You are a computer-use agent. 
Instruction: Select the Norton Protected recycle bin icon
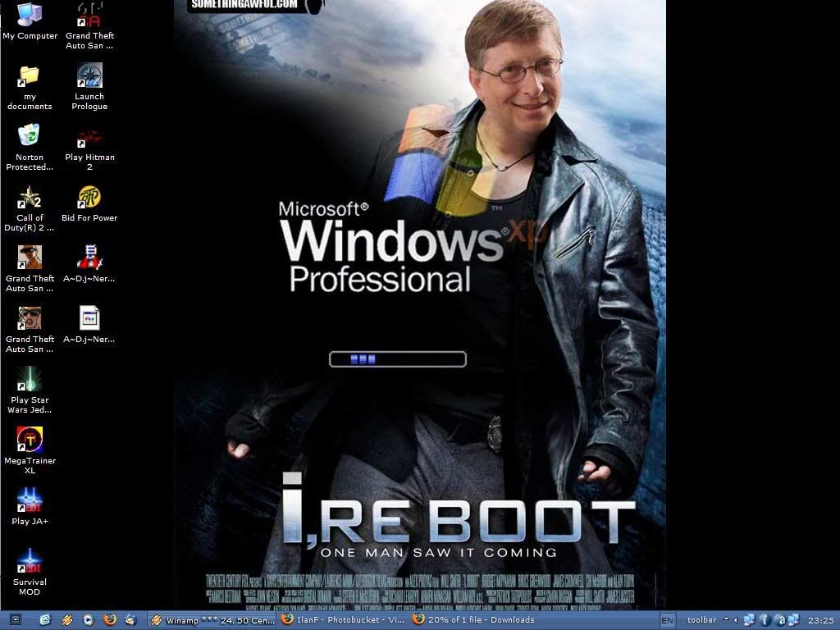(30, 148)
